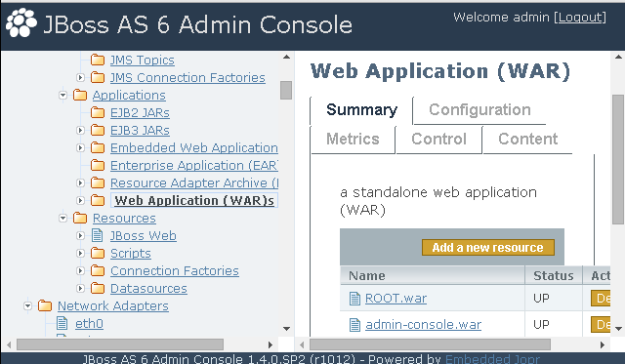This screenshot has height=364, width=625.
Task: Click navigation tree scroll up arrow
Action: tap(286, 57)
